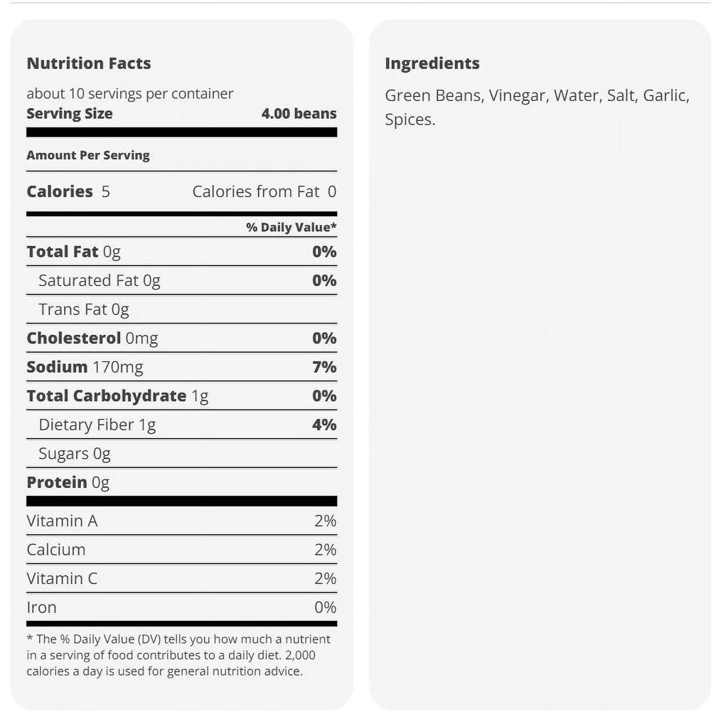Click the Nutrition Facts heading

[89, 63]
